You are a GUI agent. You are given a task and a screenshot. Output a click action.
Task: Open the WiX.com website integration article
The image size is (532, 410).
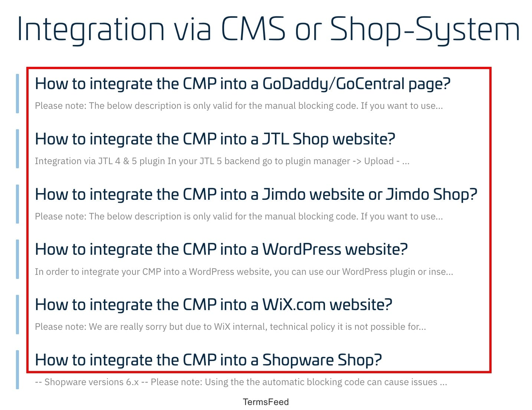click(x=213, y=305)
